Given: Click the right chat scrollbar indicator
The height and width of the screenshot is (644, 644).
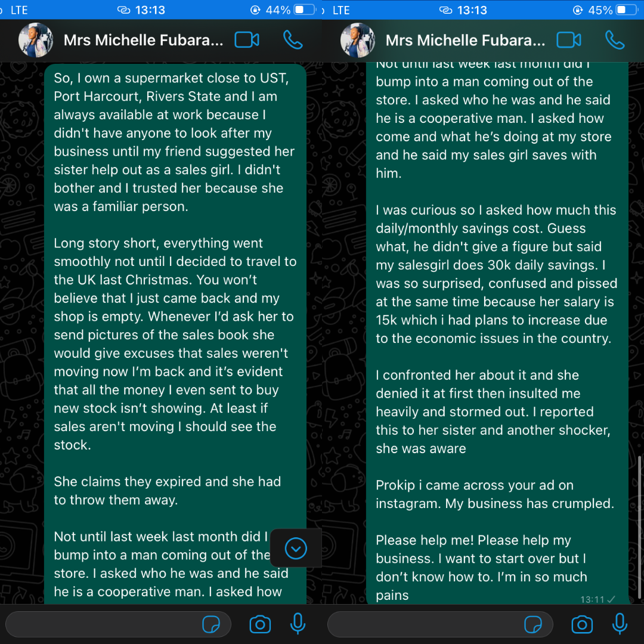Looking at the screenshot, I should click(x=640, y=527).
